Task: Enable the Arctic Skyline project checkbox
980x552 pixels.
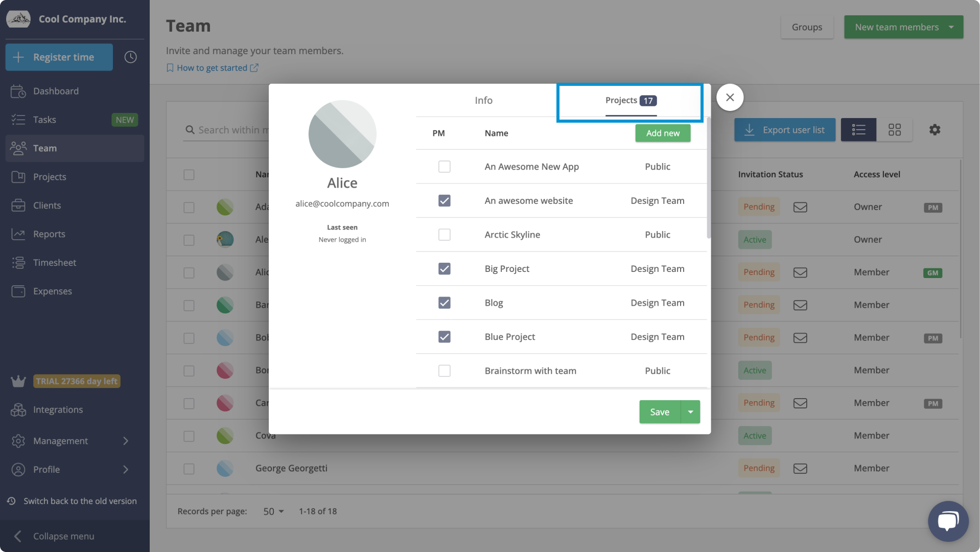Action: (444, 235)
